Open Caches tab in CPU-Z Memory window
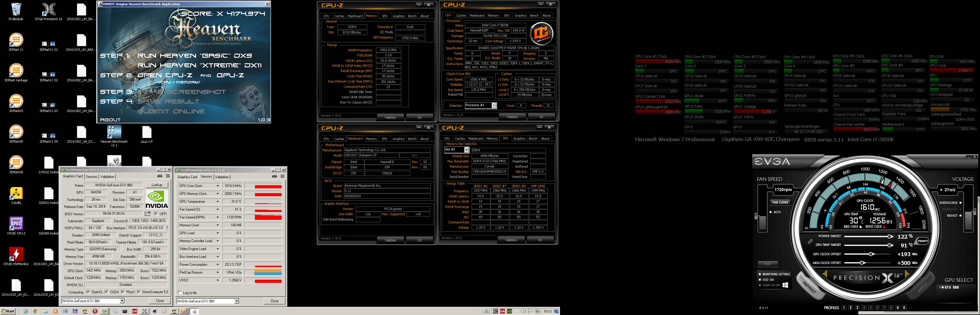Image resolution: width=980 pixels, height=315 pixels. coord(339,16)
